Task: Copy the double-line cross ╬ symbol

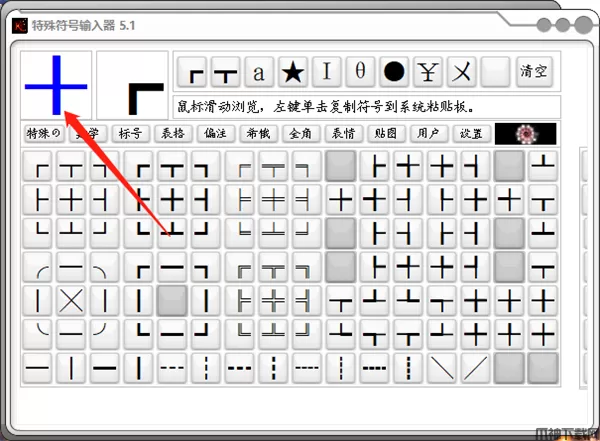Action: click(273, 301)
